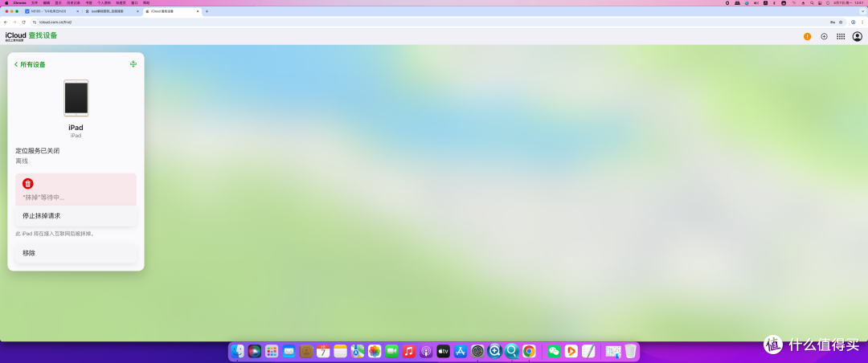The height and width of the screenshot is (363, 868).
Task: Click the browser forward arrow
Action: pyautogui.click(x=14, y=22)
